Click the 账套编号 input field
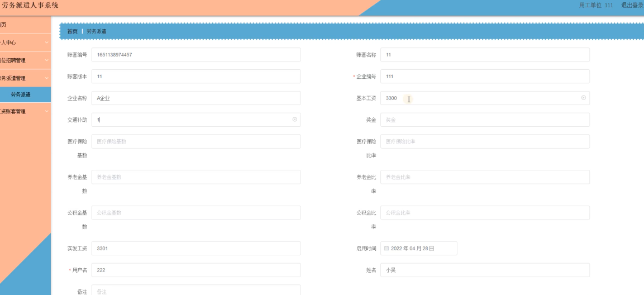Viewport: 644px width, 295px height. (x=195, y=55)
